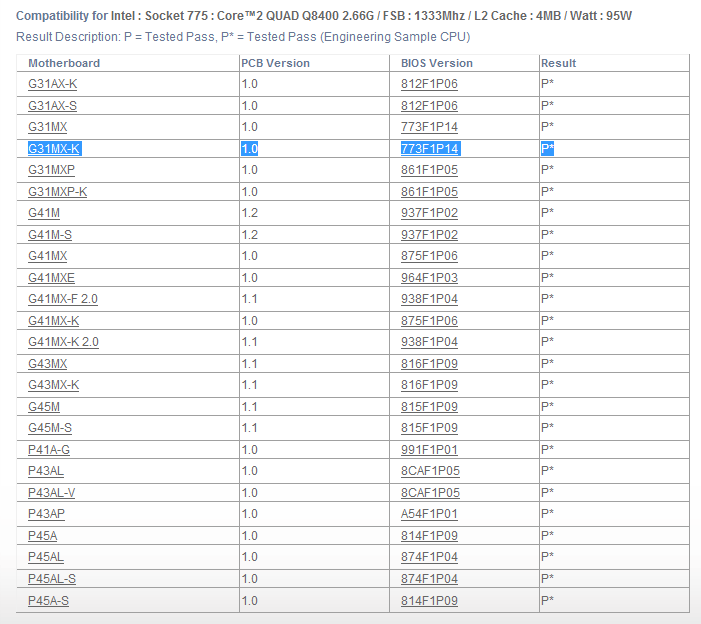Open BIOS 964F1P03 for G41MXE
701x624 pixels.
pyautogui.click(x=429, y=278)
